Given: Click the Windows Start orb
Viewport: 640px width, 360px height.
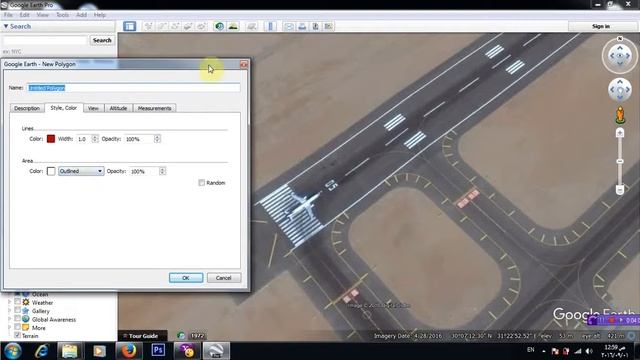Looking at the screenshot, I should 13,351.
